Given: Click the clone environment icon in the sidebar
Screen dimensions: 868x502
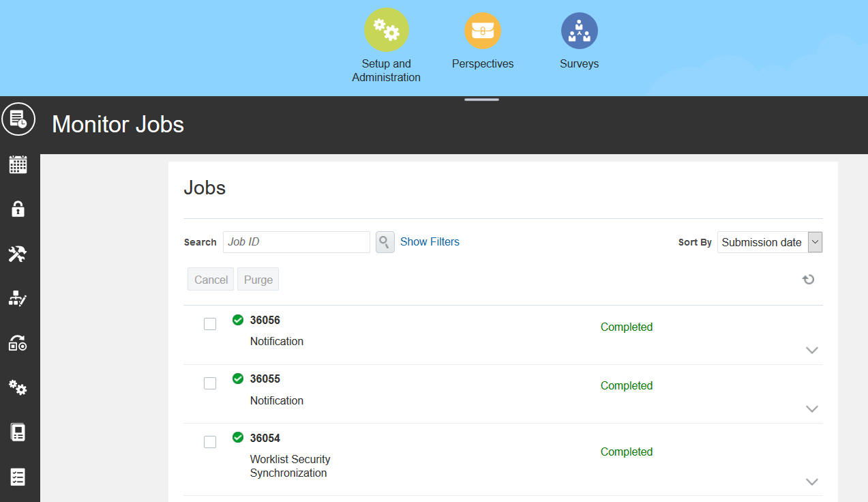Looking at the screenshot, I should click(x=18, y=343).
